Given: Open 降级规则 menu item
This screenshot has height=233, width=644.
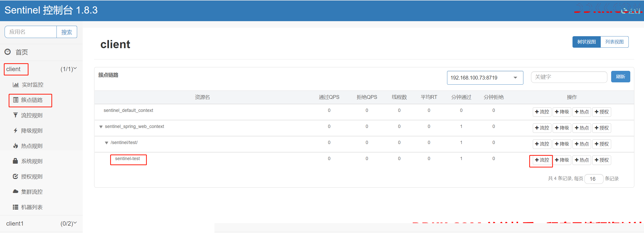Looking at the screenshot, I should click(x=32, y=131).
